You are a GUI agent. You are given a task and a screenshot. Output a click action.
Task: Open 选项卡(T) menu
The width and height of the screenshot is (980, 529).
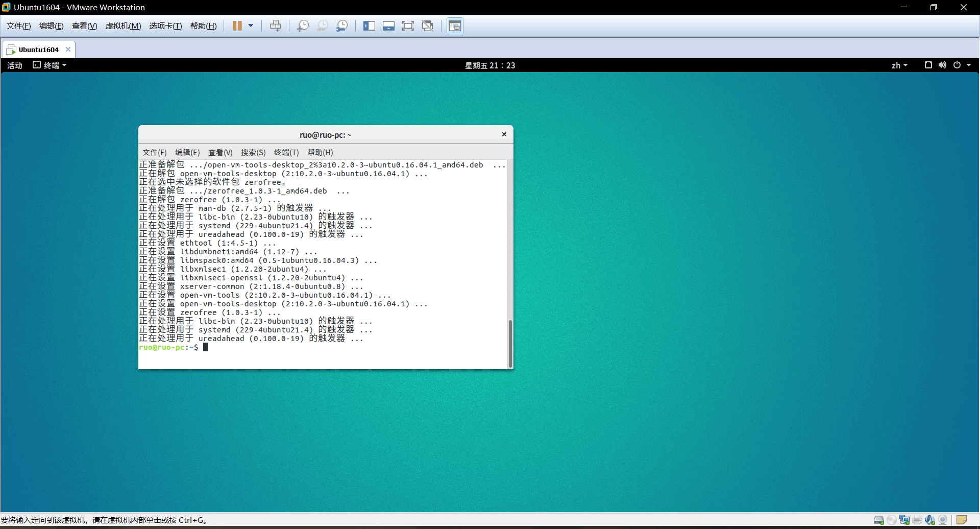[x=165, y=26]
